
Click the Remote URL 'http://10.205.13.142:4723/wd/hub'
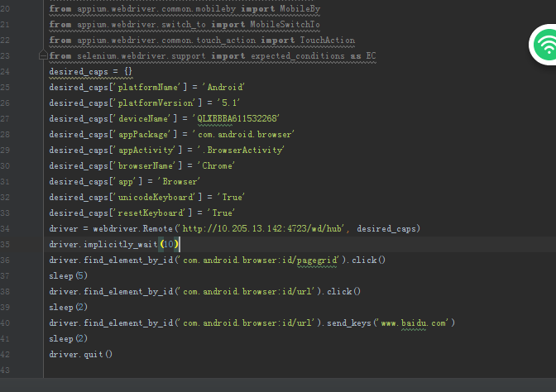[x=262, y=228]
